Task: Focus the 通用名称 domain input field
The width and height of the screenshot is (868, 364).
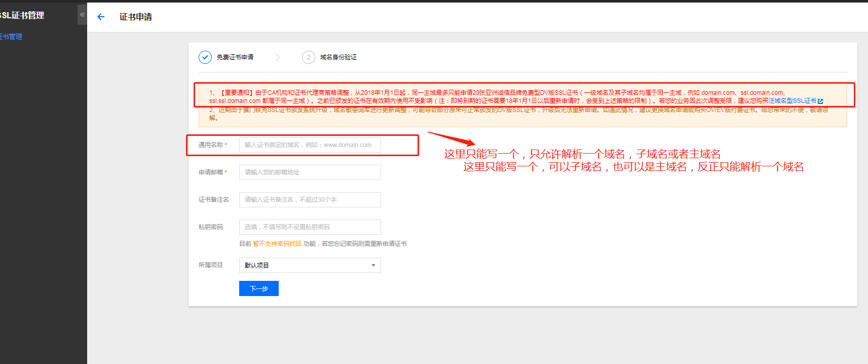Action: pos(310,145)
